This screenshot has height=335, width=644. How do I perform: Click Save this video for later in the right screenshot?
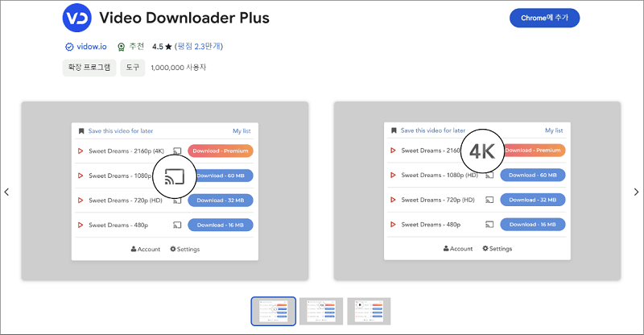pyautogui.click(x=433, y=130)
